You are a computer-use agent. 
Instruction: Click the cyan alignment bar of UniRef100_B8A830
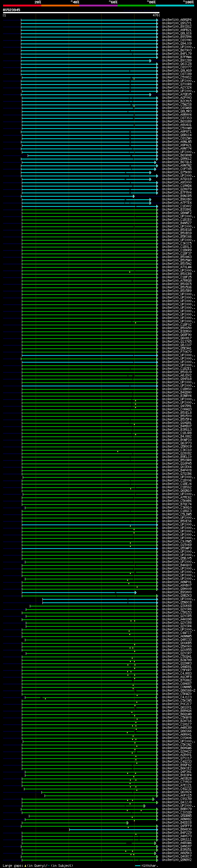pos(114,829)
